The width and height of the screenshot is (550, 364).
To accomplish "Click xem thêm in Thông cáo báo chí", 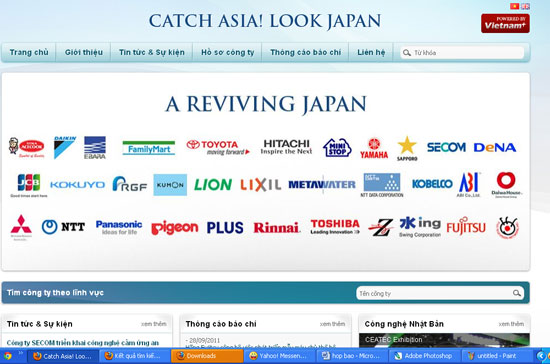I will tap(333, 324).
